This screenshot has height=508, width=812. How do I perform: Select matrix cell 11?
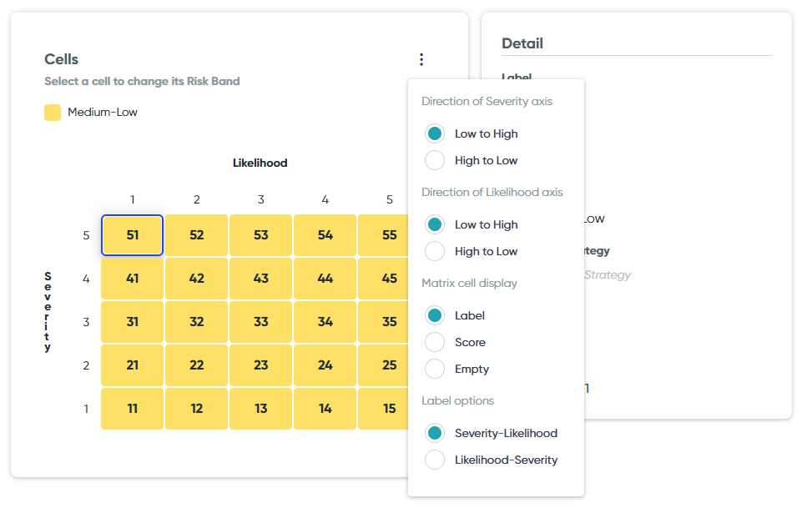[x=132, y=409]
